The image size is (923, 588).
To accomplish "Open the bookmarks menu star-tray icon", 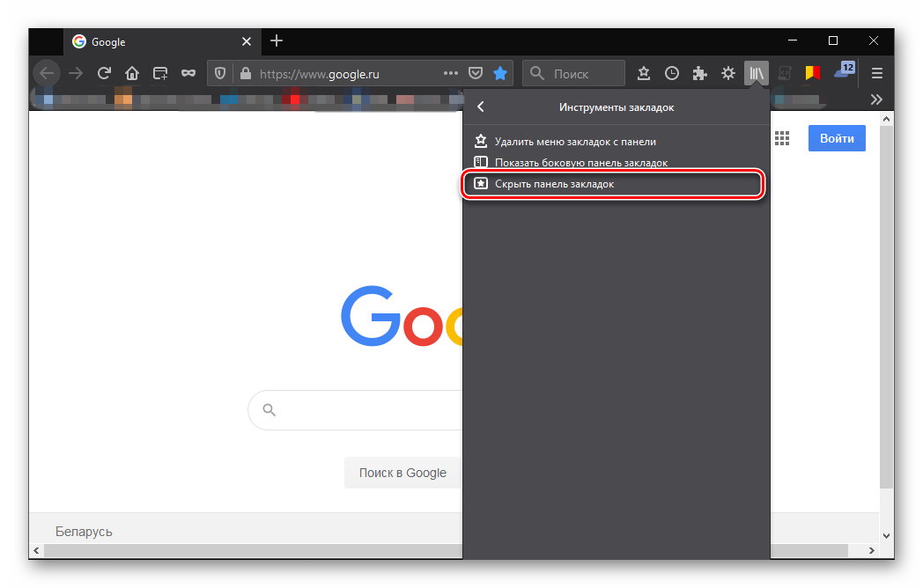I will (644, 74).
